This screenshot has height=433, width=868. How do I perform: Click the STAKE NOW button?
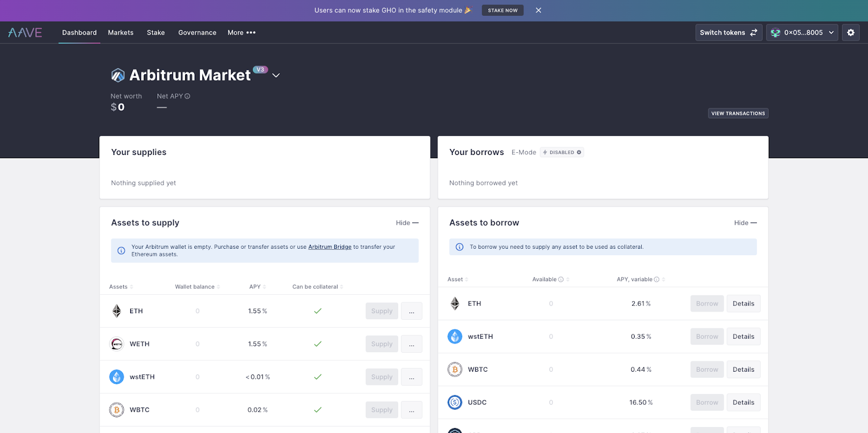coord(502,10)
